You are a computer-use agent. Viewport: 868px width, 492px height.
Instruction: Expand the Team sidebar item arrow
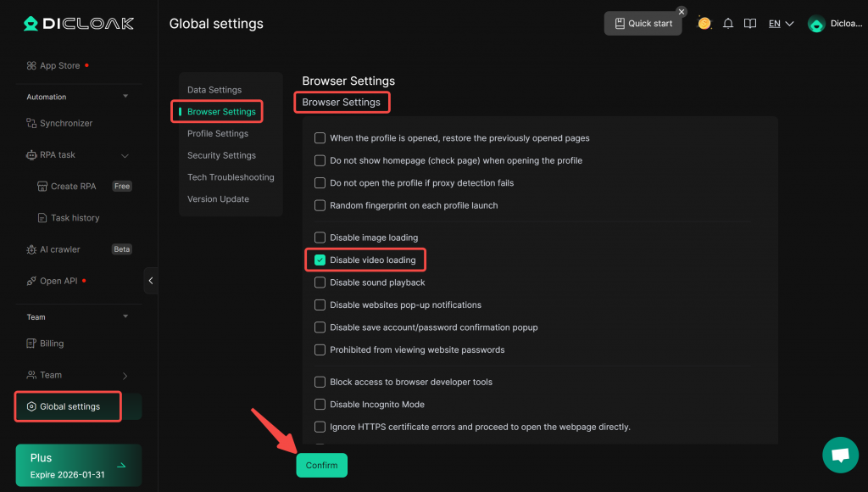pyautogui.click(x=125, y=375)
